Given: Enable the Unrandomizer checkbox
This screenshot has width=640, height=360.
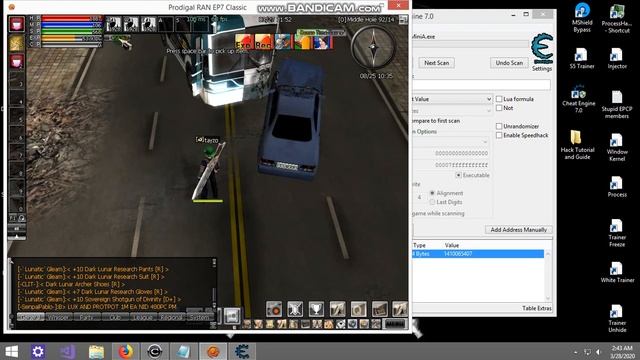Looking at the screenshot, I should pos(499,126).
